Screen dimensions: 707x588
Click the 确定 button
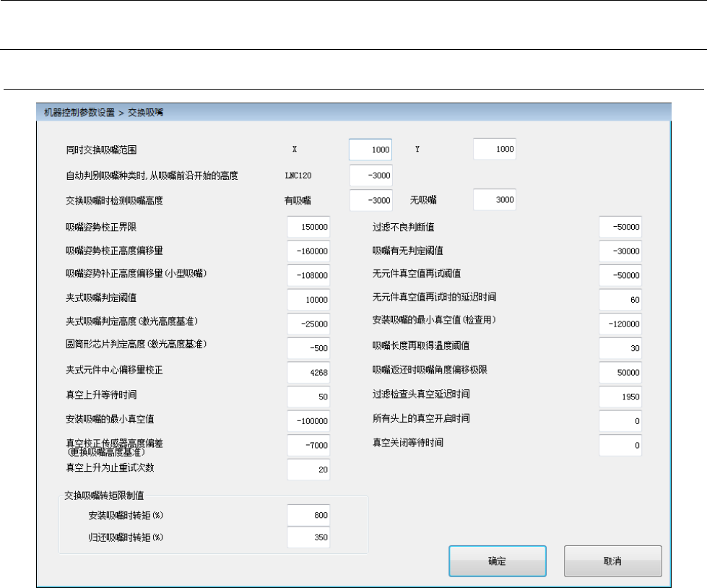pyautogui.click(x=498, y=561)
